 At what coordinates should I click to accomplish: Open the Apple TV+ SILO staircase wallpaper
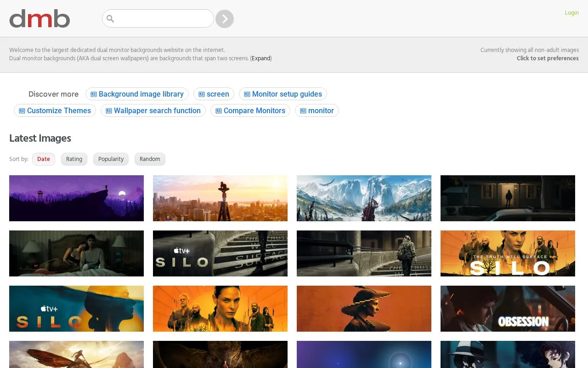[220, 253]
